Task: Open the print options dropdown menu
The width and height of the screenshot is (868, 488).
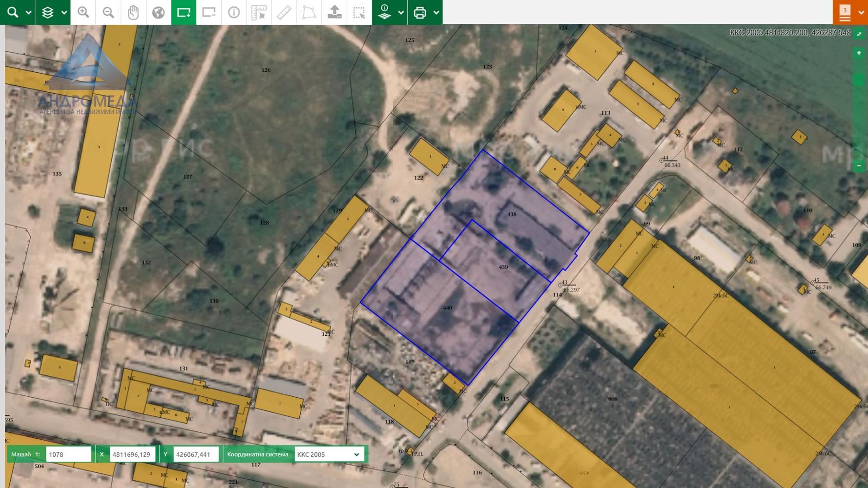Action: point(436,13)
